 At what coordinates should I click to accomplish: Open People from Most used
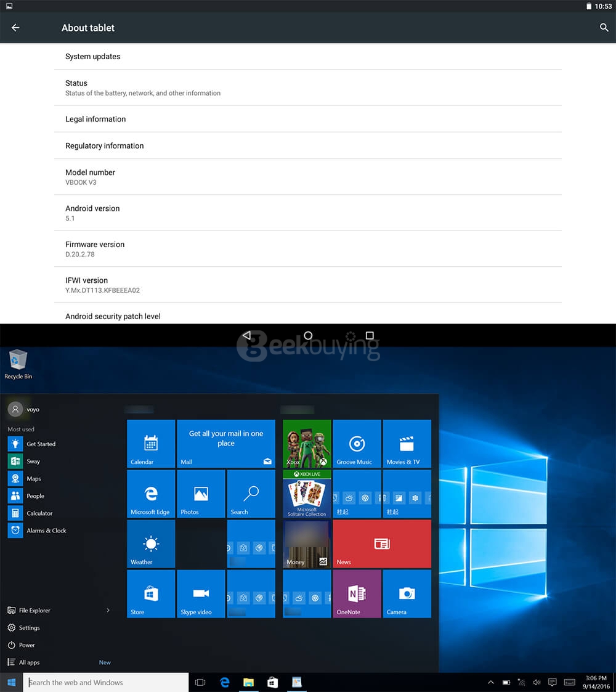(26, 495)
